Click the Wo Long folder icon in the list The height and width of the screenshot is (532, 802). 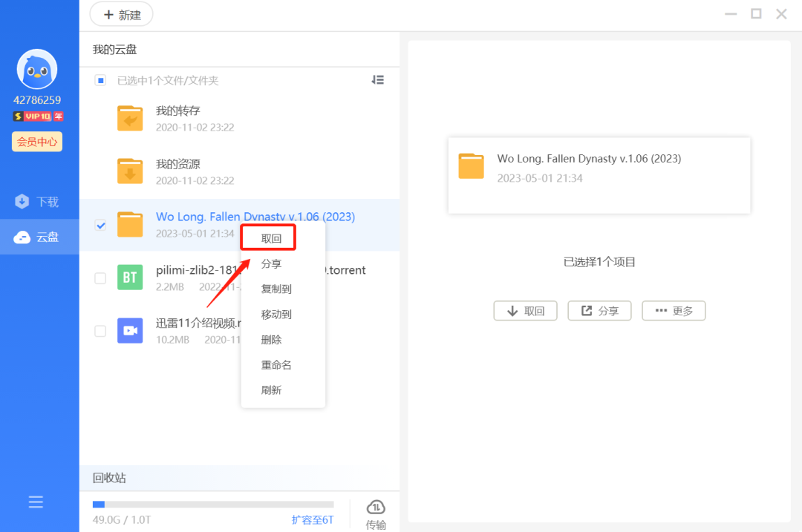click(130, 224)
